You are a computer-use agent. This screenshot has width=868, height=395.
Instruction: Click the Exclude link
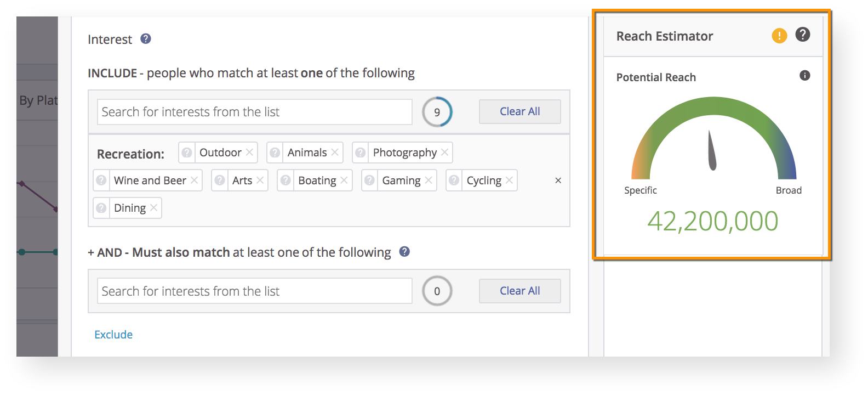tap(113, 335)
